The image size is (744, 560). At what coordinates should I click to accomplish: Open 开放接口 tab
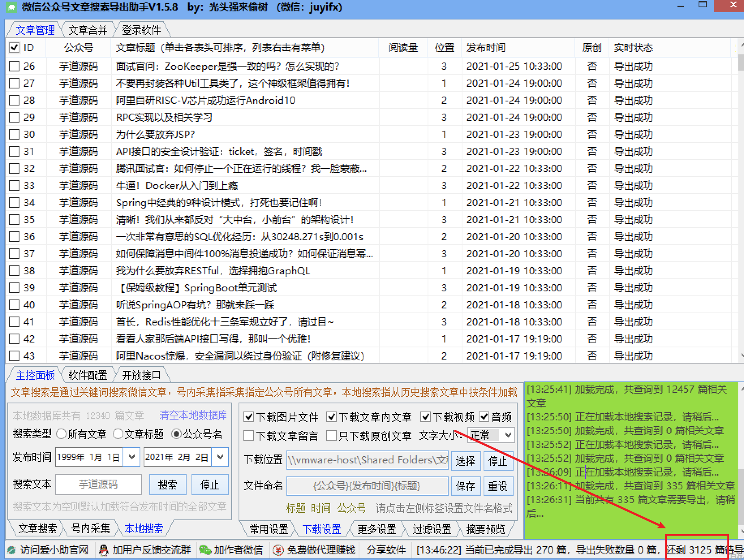coord(142,375)
